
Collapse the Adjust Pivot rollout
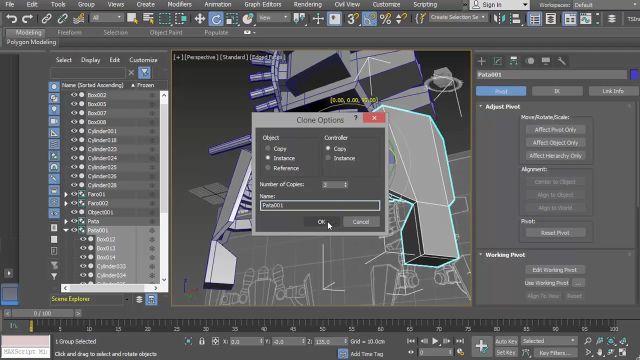[480, 107]
